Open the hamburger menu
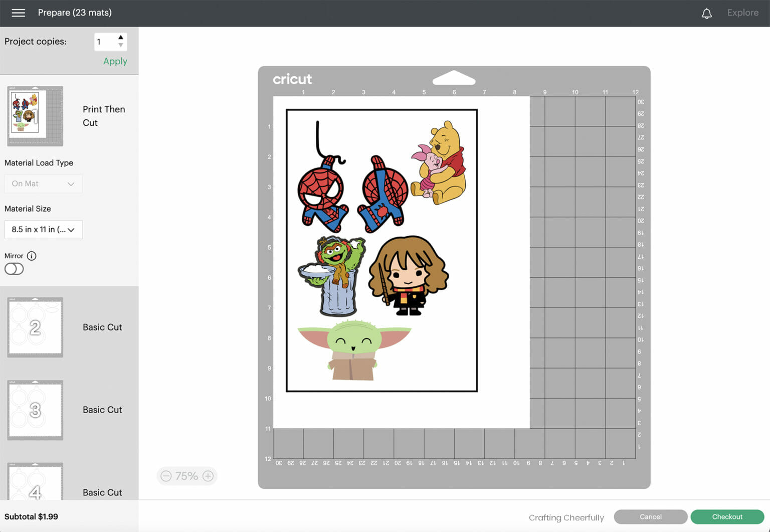 (18, 13)
